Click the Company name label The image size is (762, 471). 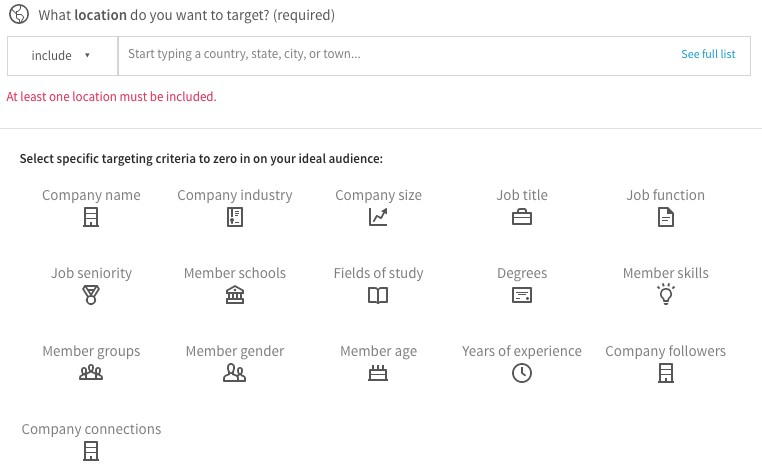[x=91, y=195]
